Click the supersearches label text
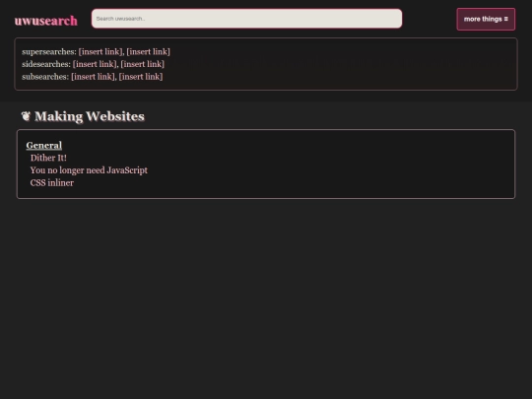This screenshot has width=532, height=399. coord(49,51)
